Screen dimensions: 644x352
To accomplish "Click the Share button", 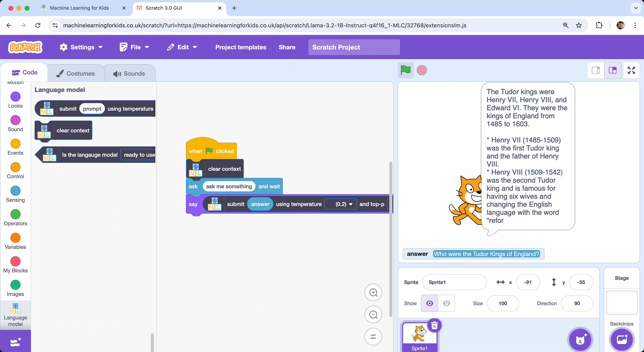I will 287,47.
